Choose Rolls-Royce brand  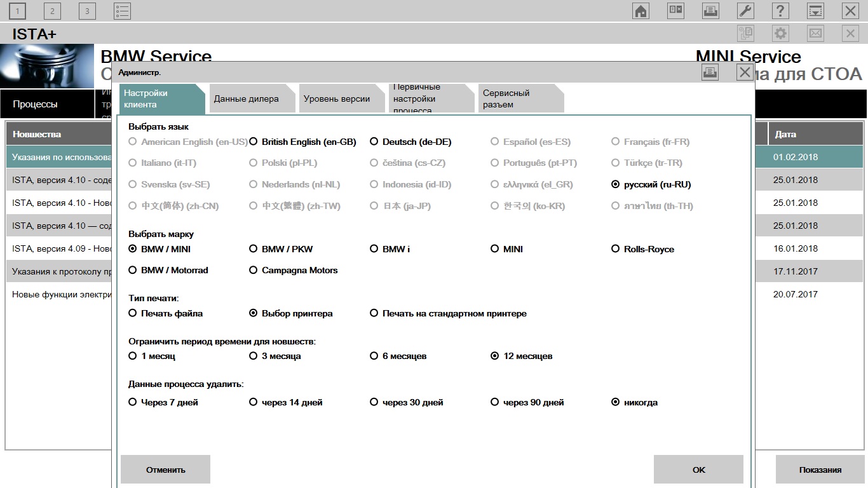click(643, 249)
